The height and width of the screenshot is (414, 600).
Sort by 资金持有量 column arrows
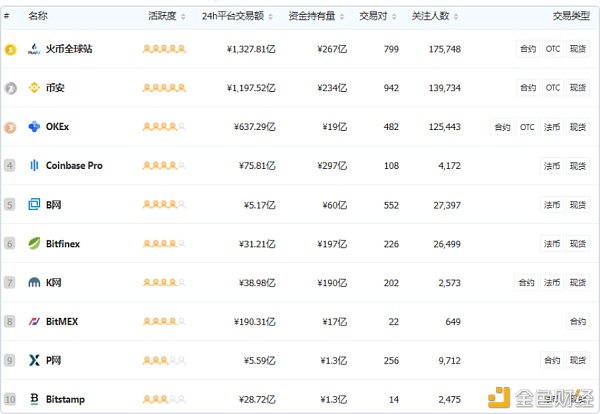click(x=342, y=16)
